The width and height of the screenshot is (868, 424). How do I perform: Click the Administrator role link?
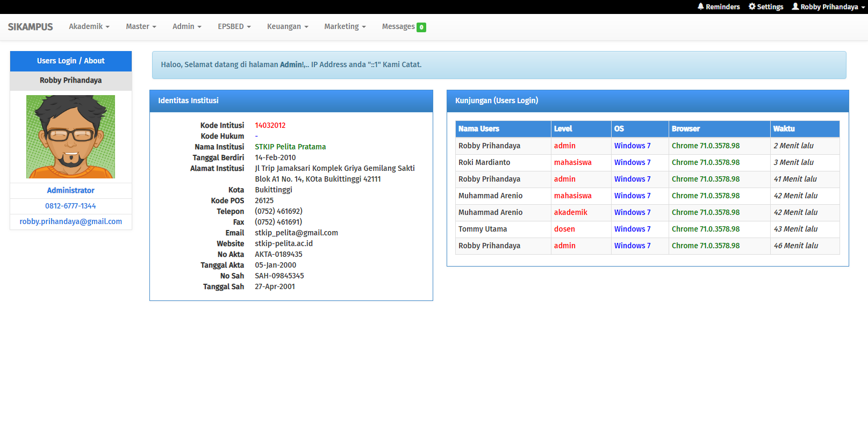click(71, 190)
